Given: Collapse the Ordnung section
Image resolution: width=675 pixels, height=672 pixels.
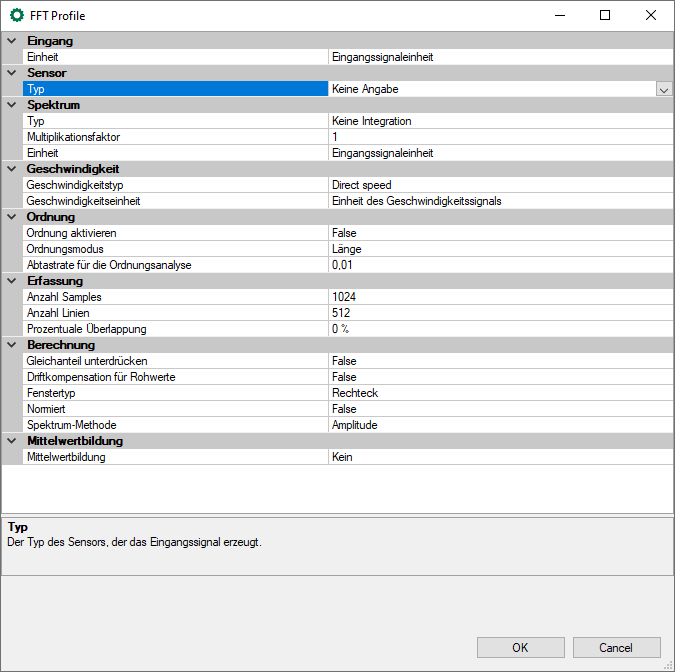Looking at the screenshot, I should [12, 217].
